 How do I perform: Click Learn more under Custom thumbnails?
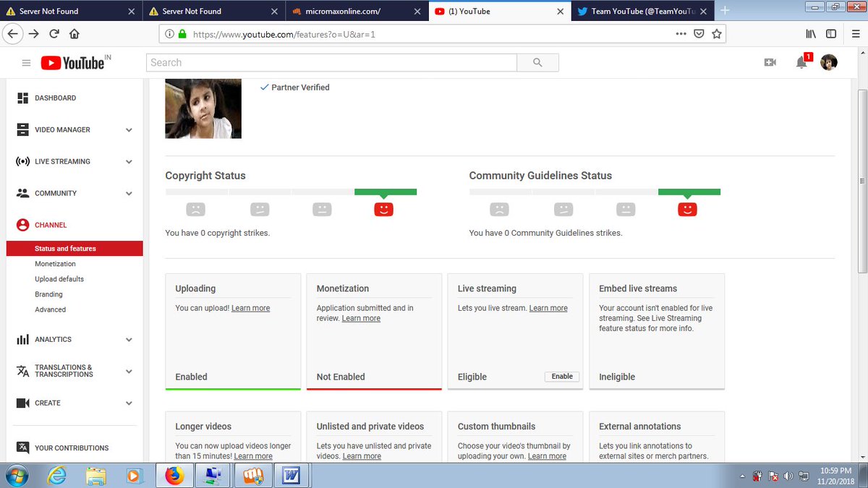[x=547, y=456]
